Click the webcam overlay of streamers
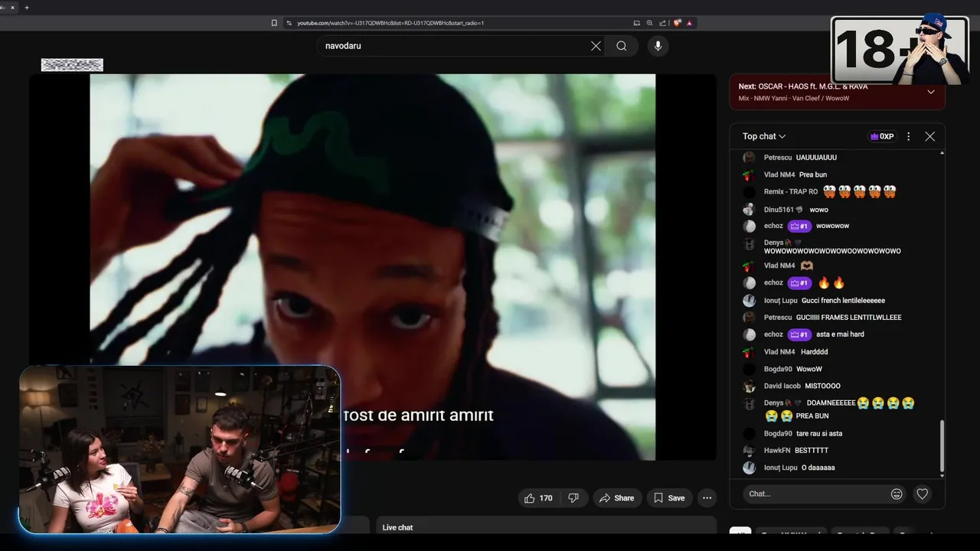This screenshot has height=551, width=980. (x=180, y=449)
